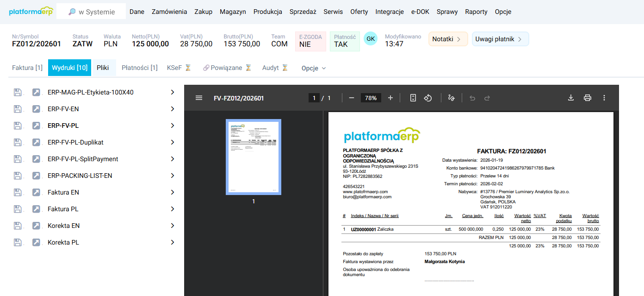Screen dimensions: 644x296
Task: Fit the PDF to the page
Action: click(x=412, y=98)
